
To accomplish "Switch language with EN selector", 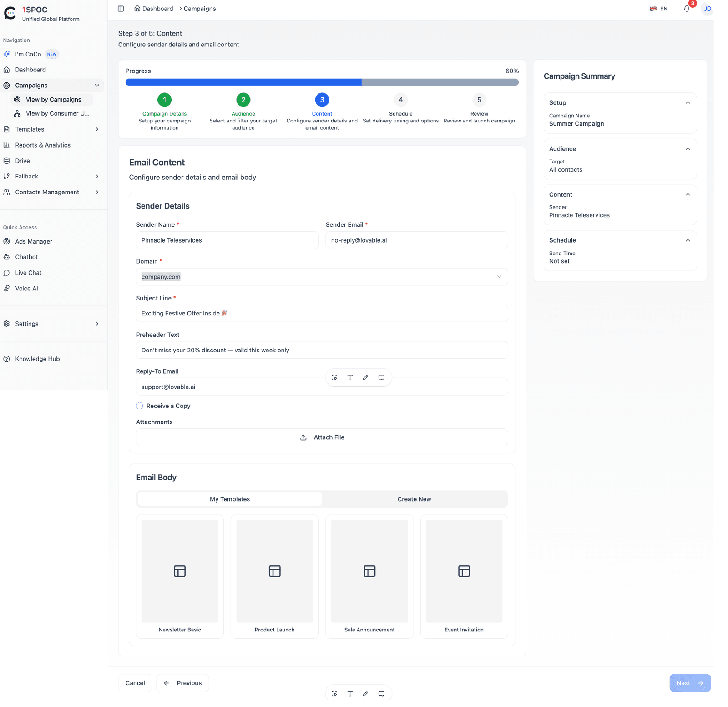I will pos(659,9).
